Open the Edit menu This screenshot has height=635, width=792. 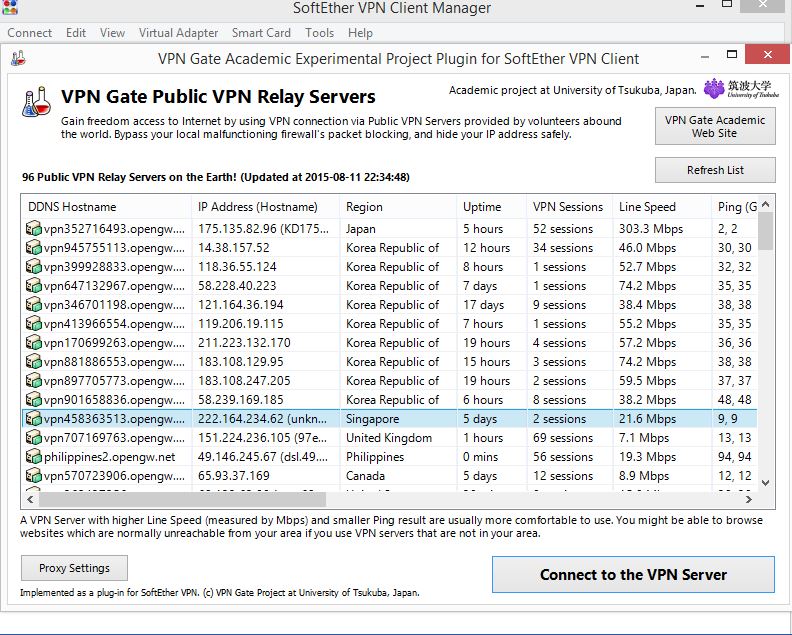tap(76, 33)
